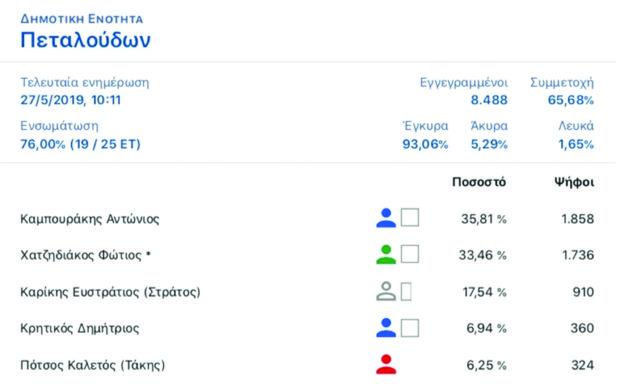The image size is (620, 384).
Task: Tick the checkbox for Χατζηδιάκος Φώτιος
Action: 410,254
